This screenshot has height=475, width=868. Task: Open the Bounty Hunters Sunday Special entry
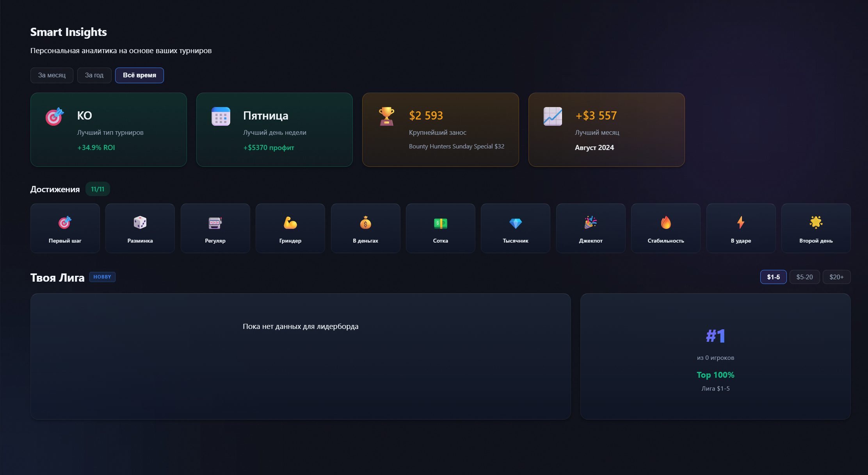click(x=440, y=130)
